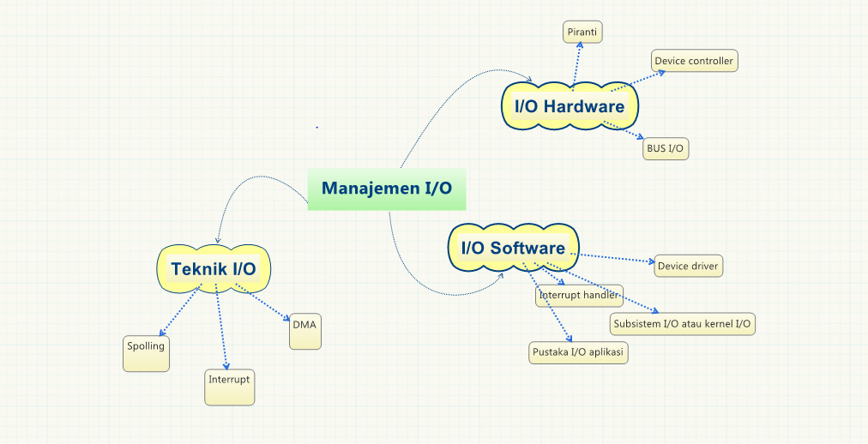Select the Device driver subtopic
The height and width of the screenshot is (444, 868).
coord(688,266)
